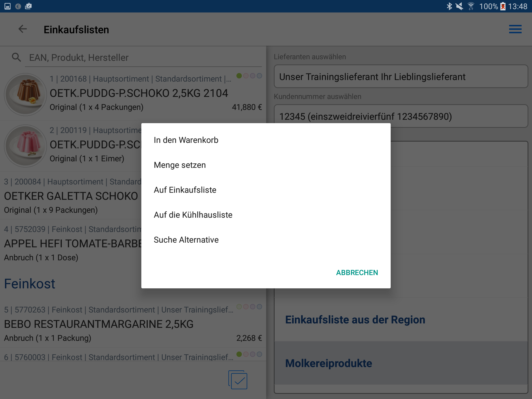Tap the chocolate pudding product thumbnail
The image size is (532, 399).
[x=25, y=95]
